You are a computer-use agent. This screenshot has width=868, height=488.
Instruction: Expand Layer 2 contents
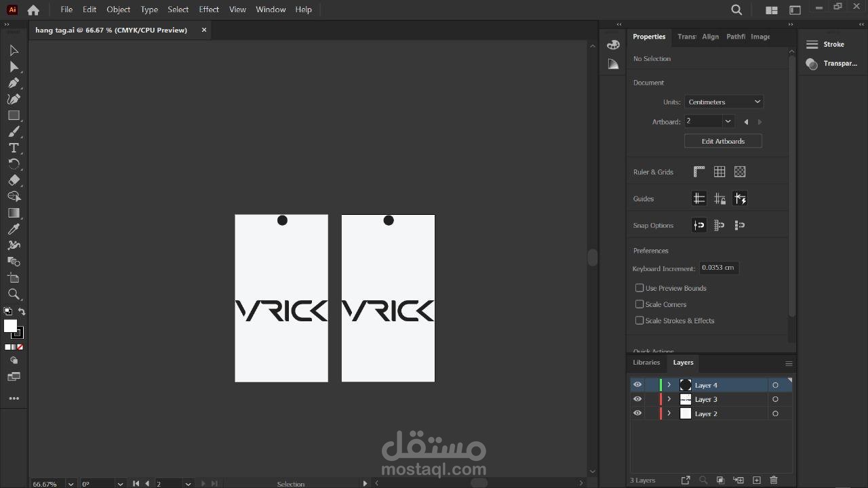pyautogui.click(x=669, y=413)
